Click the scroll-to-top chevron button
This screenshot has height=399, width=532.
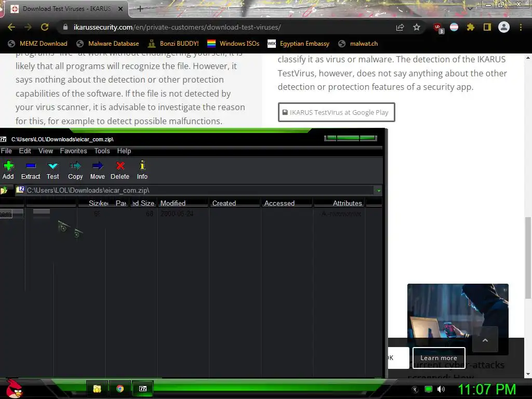point(485,340)
